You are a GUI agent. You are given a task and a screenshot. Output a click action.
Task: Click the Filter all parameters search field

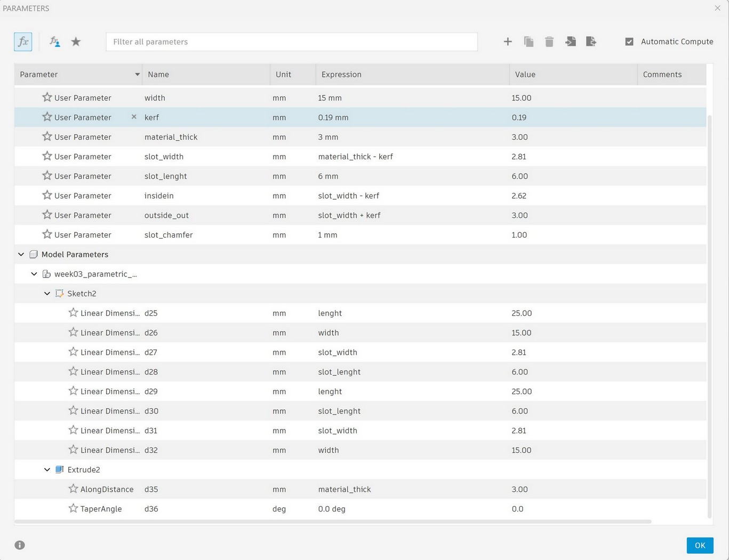[292, 42]
